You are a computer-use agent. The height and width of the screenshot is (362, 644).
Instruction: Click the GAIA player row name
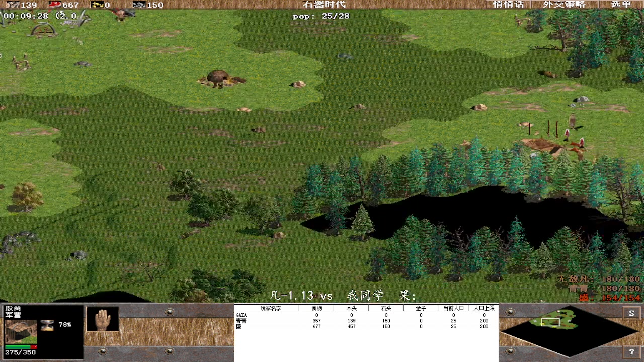(242, 315)
